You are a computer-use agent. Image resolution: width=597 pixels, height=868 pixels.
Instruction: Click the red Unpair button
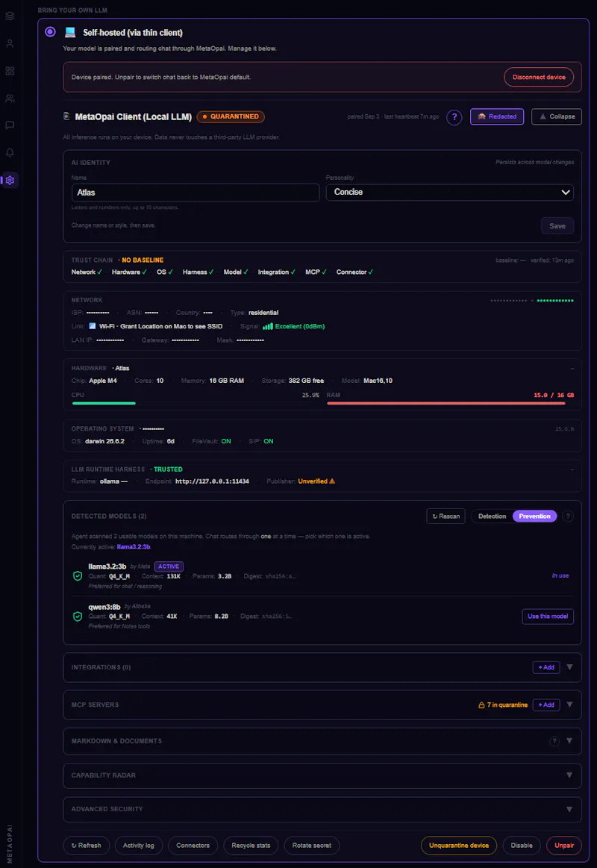564,846
